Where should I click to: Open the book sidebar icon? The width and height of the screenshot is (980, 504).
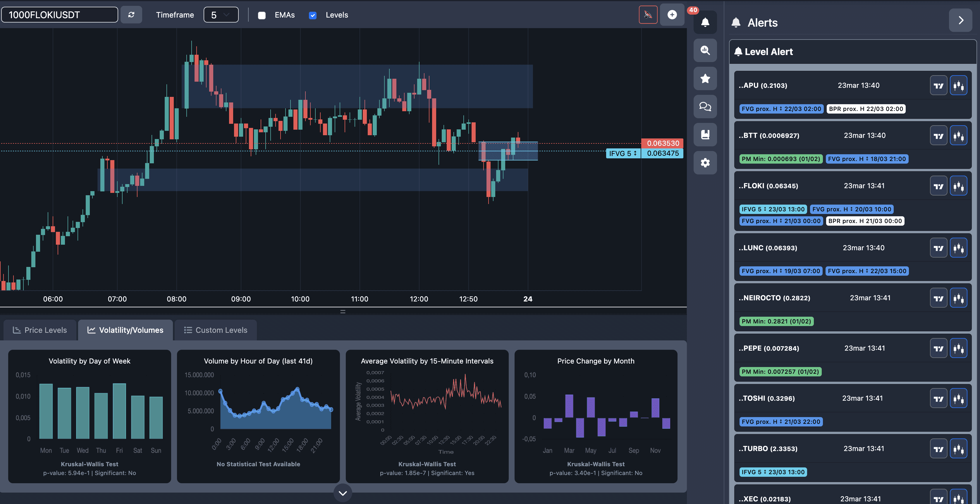pos(705,134)
